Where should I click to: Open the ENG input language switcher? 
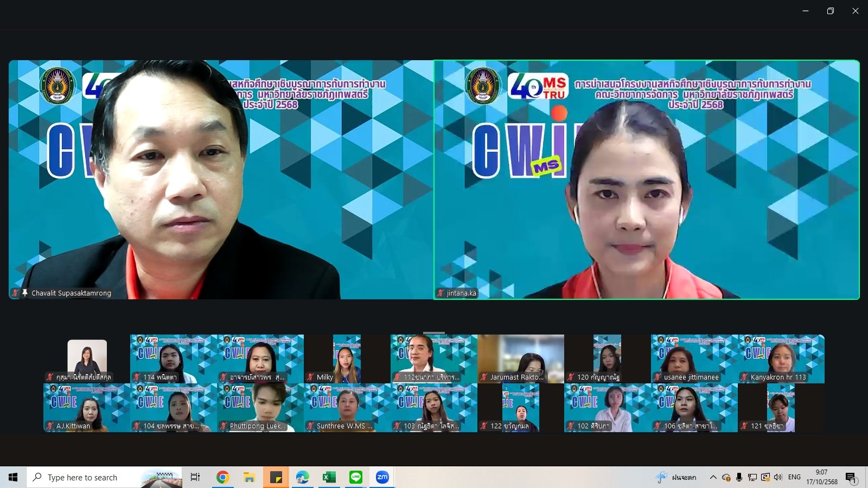(794, 477)
